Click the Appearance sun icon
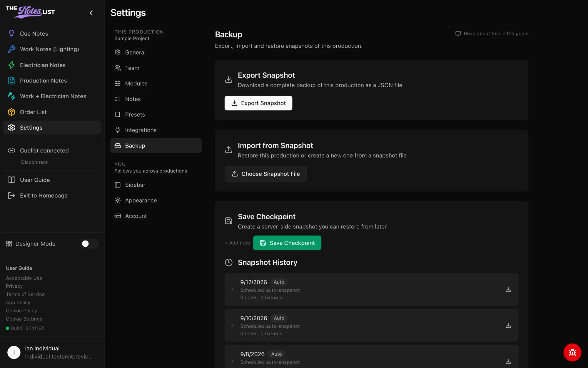This screenshot has width=588, height=368. click(x=118, y=200)
